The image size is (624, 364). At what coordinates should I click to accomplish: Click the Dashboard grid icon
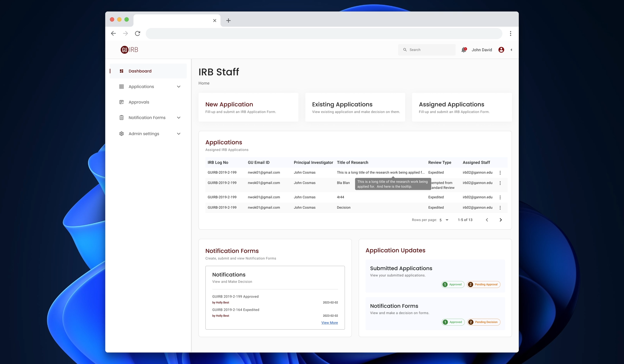pos(121,71)
